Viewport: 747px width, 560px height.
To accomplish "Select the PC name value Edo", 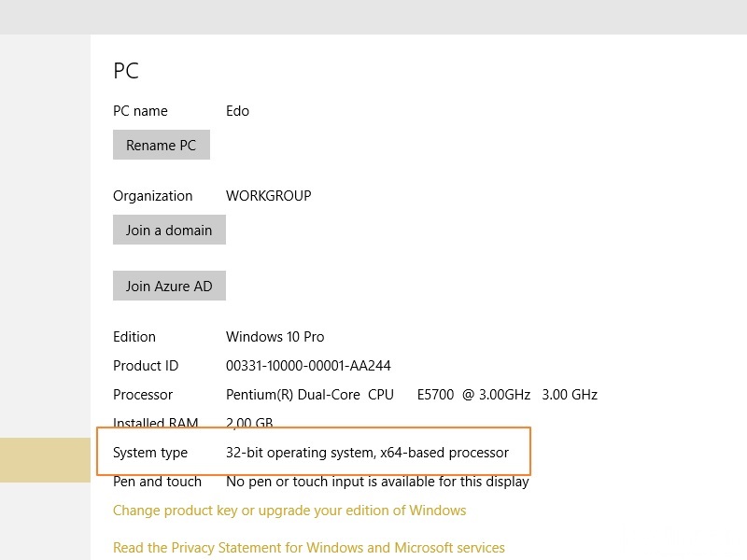I will point(237,111).
